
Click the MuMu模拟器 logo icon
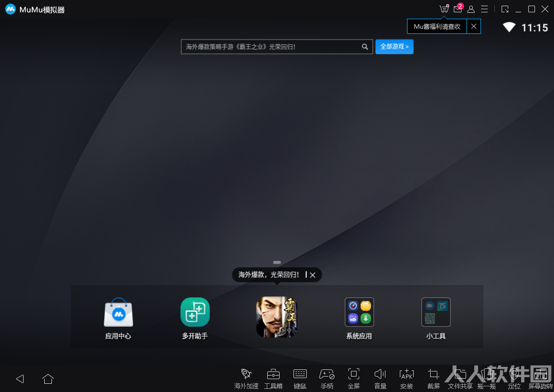coord(11,9)
